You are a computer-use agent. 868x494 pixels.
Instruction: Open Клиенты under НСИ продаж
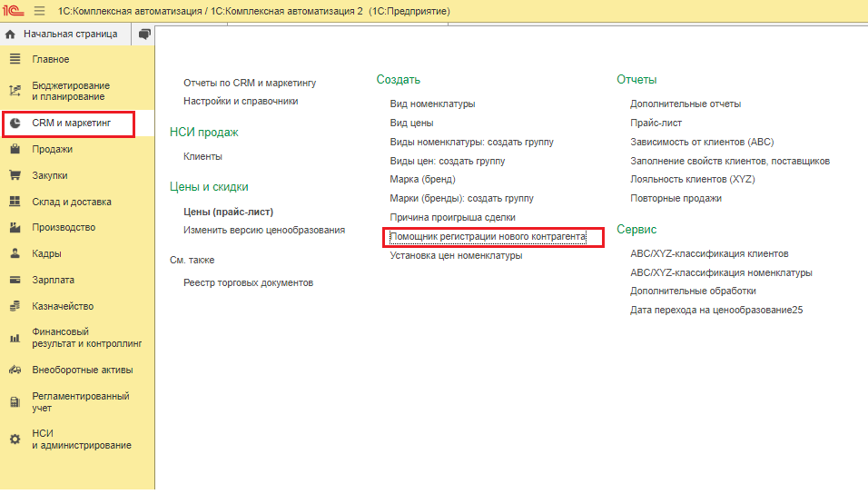coord(202,156)
